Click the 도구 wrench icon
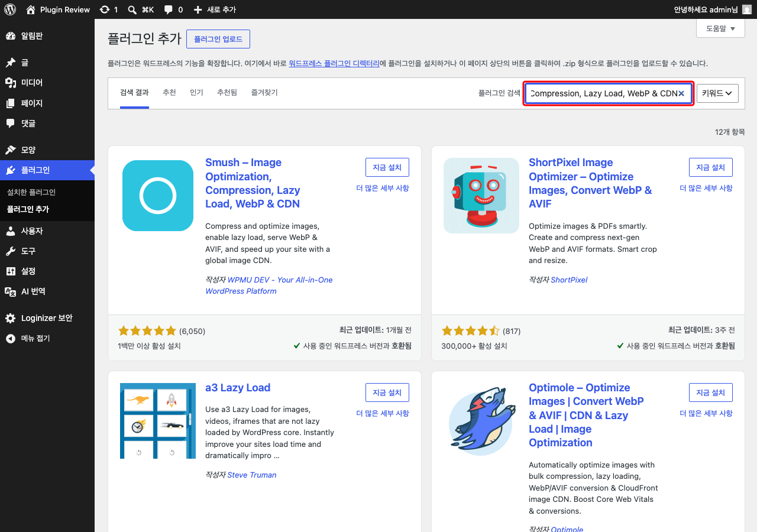This screenshot has height=532, width=757. pyautogui.click(x=11, y=251)
